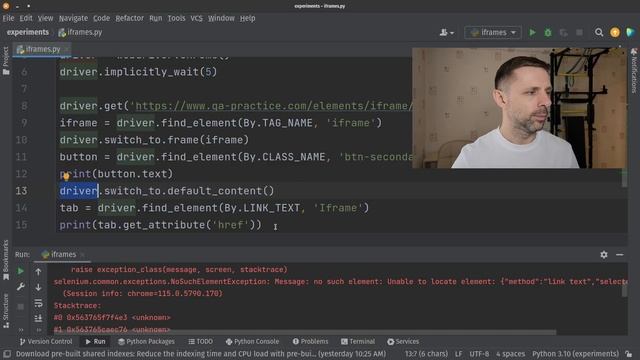Open the Python Packages tool window
This screenshot has height=360, width=640.
[146, 342]
